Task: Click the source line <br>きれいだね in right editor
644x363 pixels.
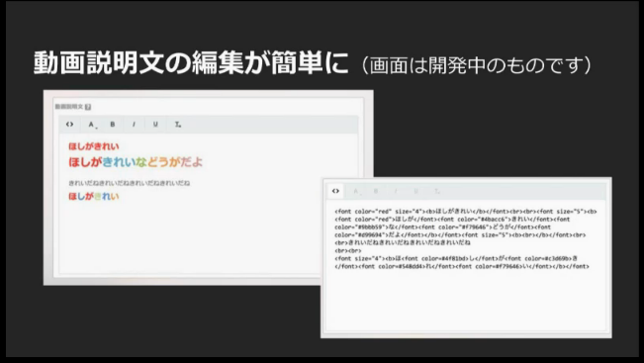Action: pos(403,242)
